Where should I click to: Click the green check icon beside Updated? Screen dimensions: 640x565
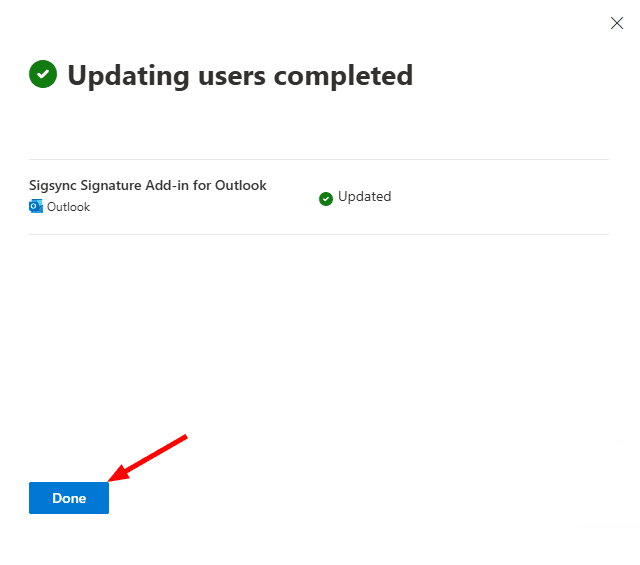point(325,198)
